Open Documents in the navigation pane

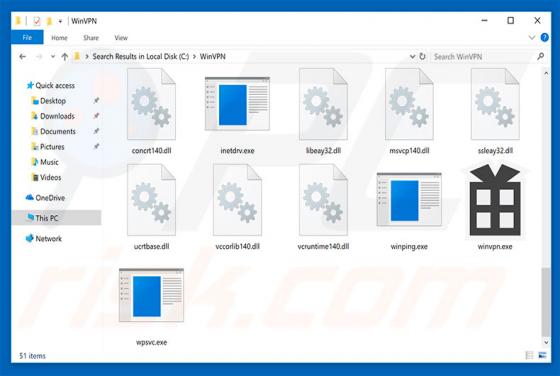(x=54, y=131)
